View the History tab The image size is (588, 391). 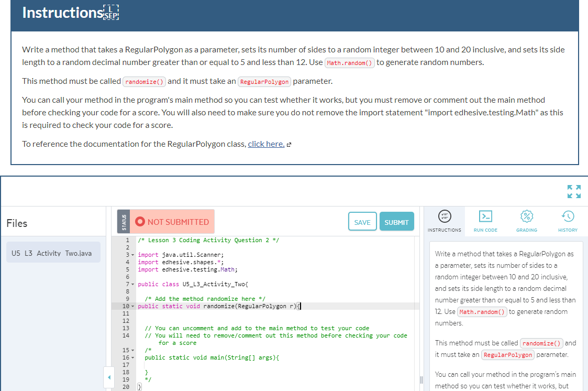click(x=568, y=221)
